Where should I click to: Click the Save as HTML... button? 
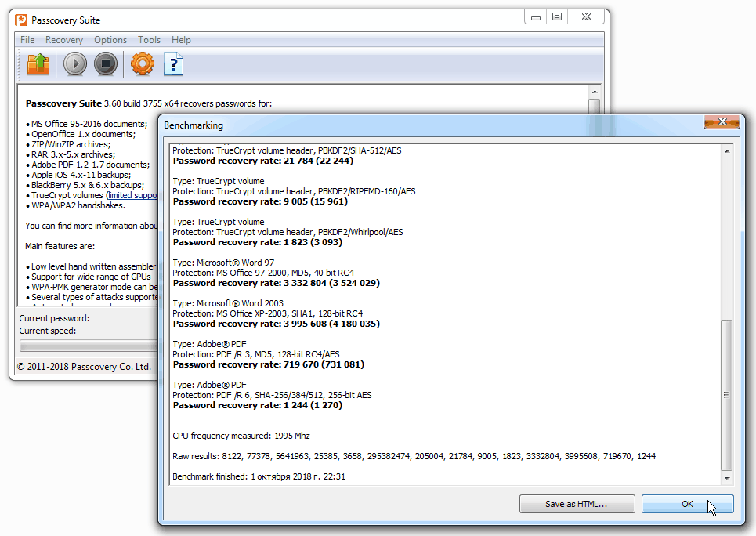tap(577, 504)
